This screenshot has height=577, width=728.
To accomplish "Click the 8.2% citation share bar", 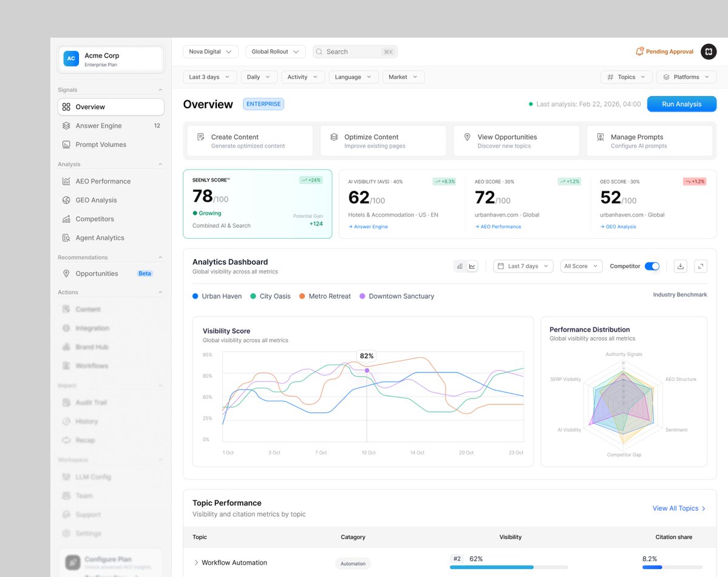I will (x=672, y=567).
